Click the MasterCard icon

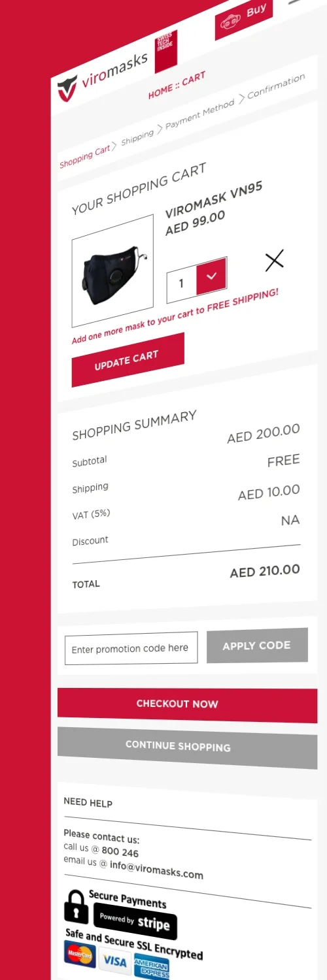pos(80,955)
